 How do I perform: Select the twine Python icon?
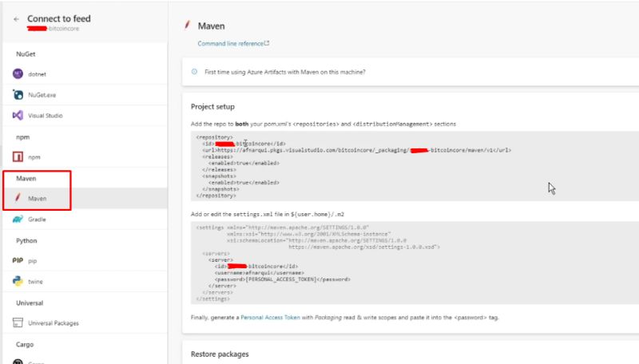point(18,281)
